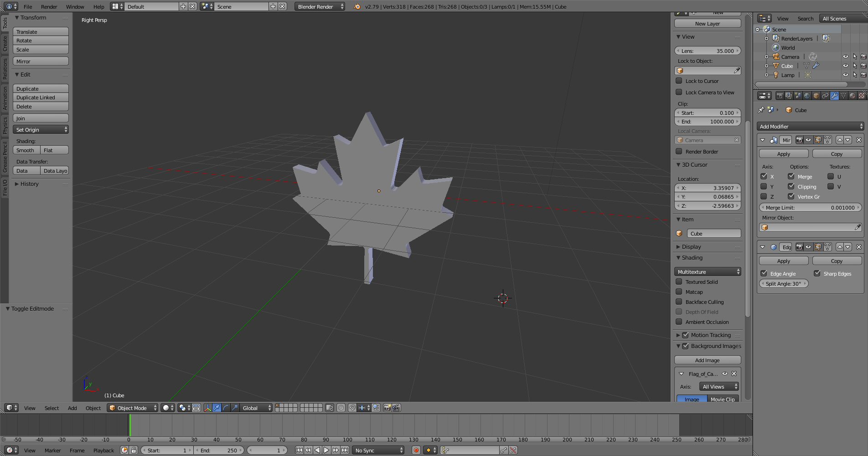Select the scale manipulator icon
The height and width of the screenshot is (456, 868).
235,408
